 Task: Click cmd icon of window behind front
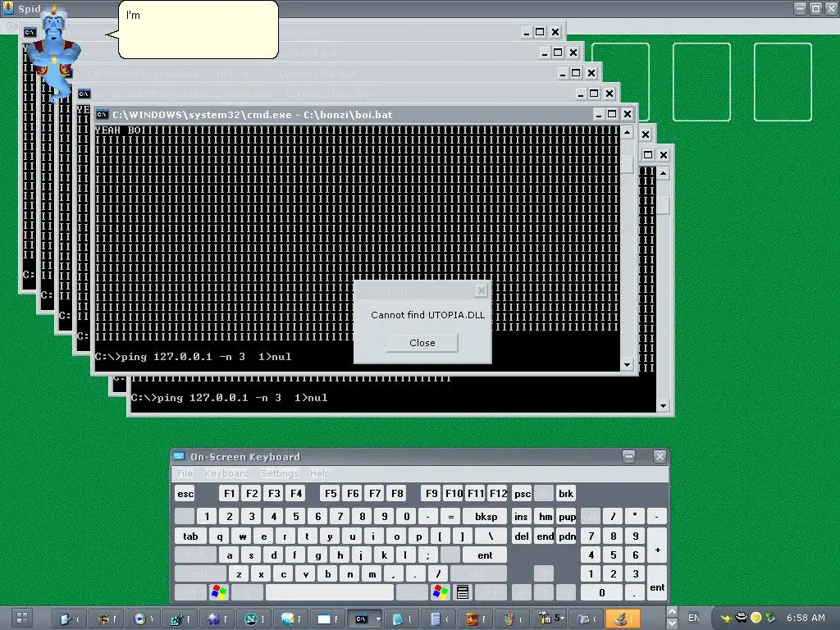(84, 94)
